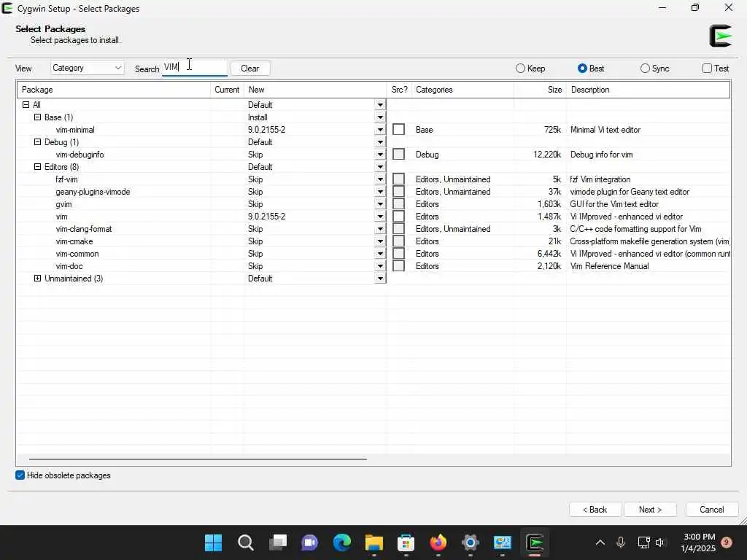747x560 pixels.
Task: Open action dropdown for All row
Action: [x=380, y=105]
